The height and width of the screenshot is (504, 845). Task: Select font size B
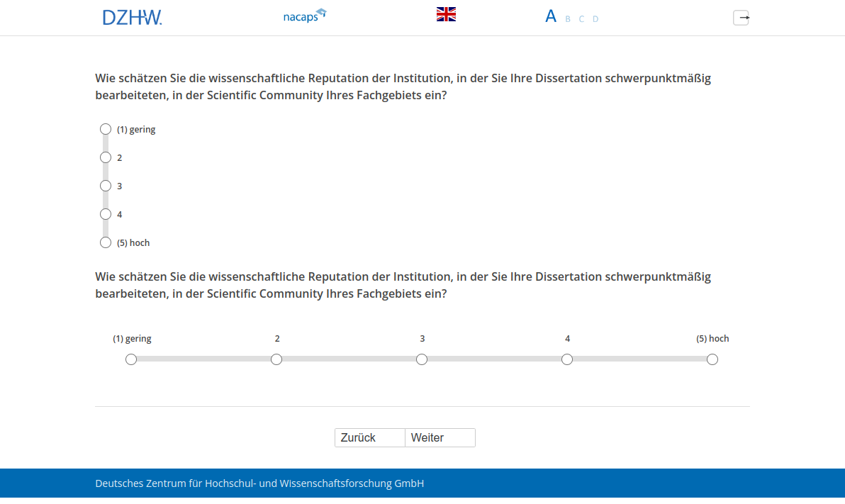[x=568, y=19]
